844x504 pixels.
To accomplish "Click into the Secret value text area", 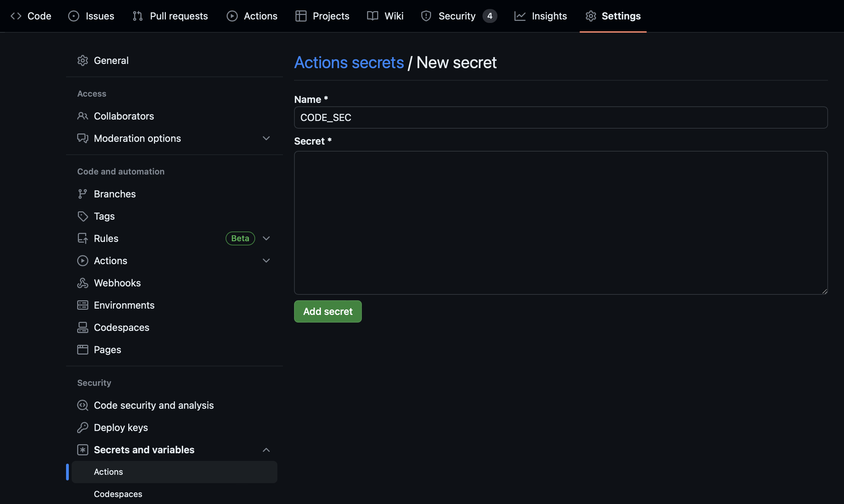I will coord(560,222).
